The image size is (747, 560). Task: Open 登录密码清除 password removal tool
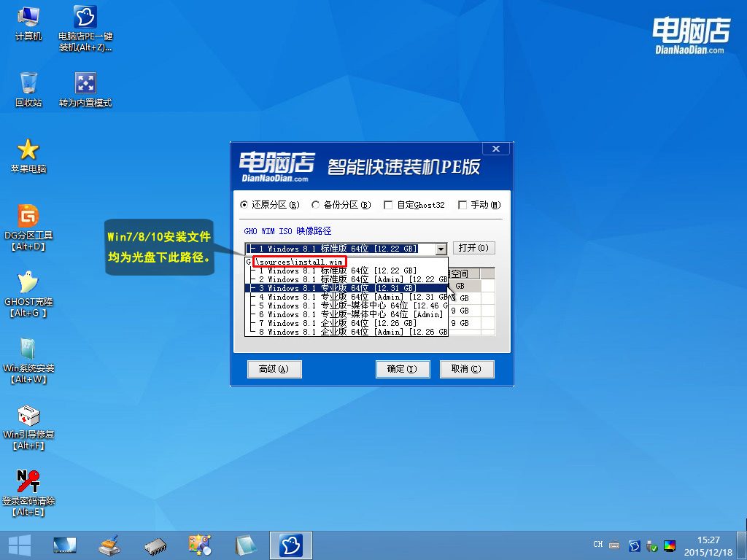pos(28,483)
